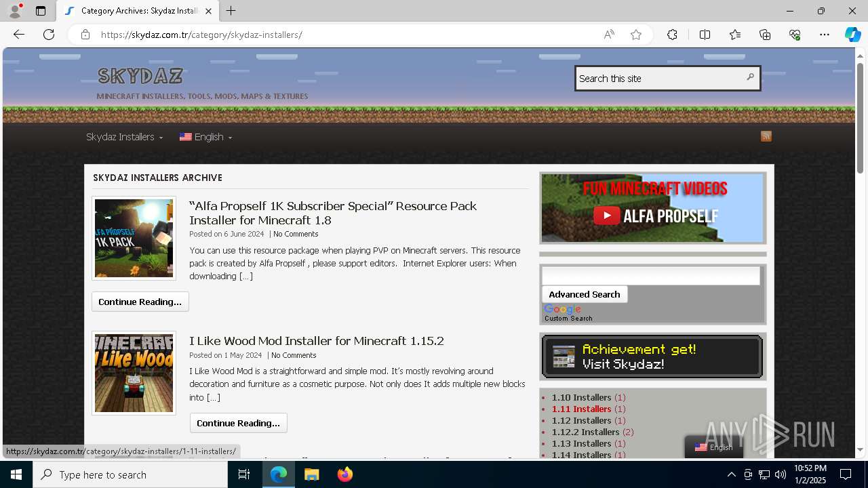
Task: Close the Category Archives tab
Action: coord(208,11)
